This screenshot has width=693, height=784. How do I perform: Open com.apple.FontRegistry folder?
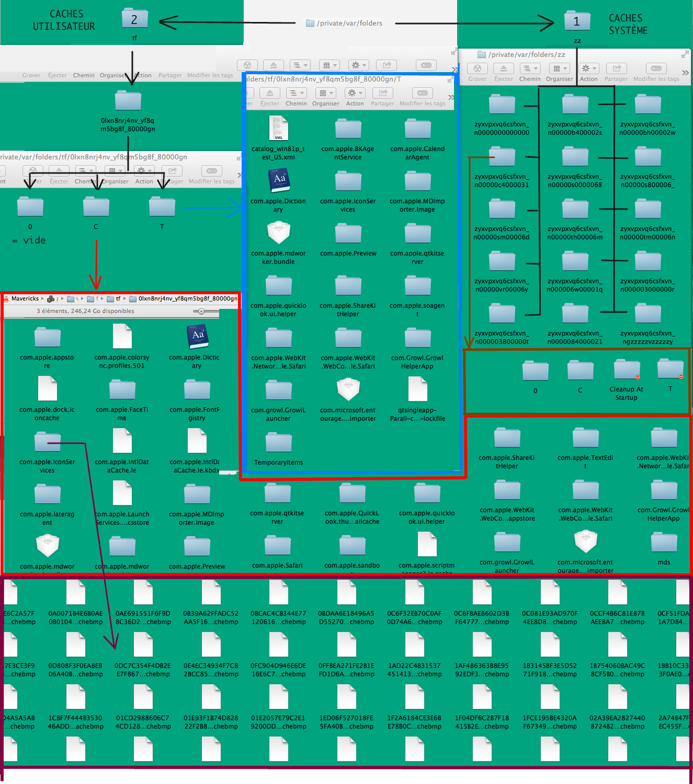pyautogui.click(x=197, y=389)
